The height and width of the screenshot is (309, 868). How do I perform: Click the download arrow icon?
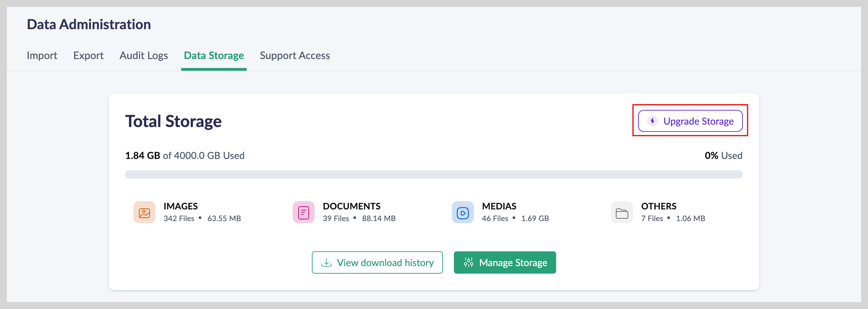326,263
